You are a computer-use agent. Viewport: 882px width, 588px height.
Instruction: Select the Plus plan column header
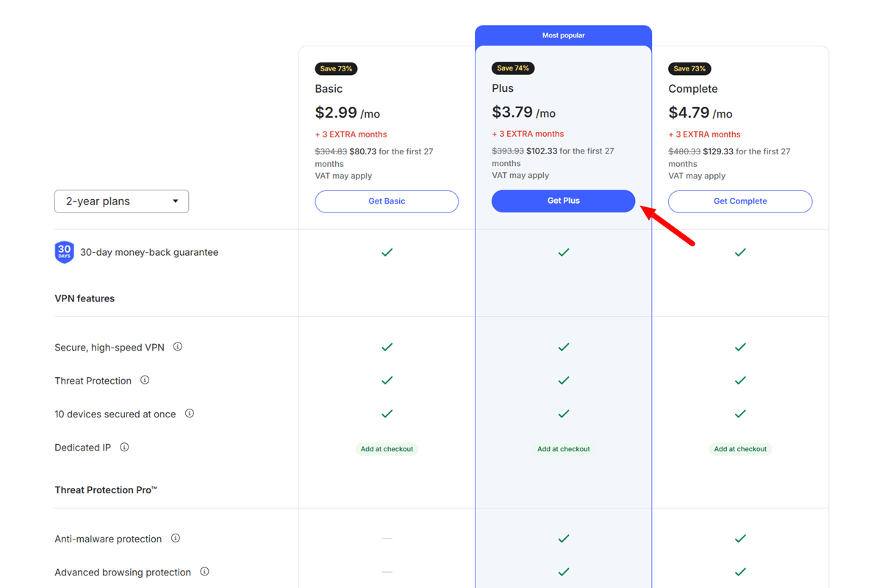coord(502,87)
